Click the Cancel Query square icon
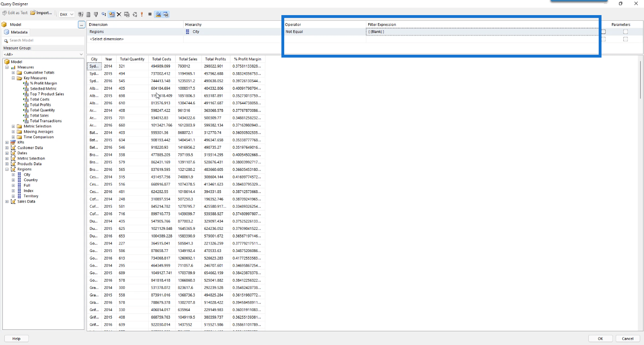644x345 pixels. tap(150, 14)
